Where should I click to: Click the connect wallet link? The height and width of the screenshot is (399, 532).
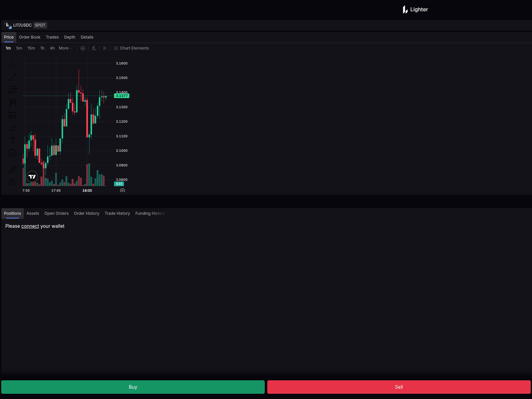click(x=30, y=226)
